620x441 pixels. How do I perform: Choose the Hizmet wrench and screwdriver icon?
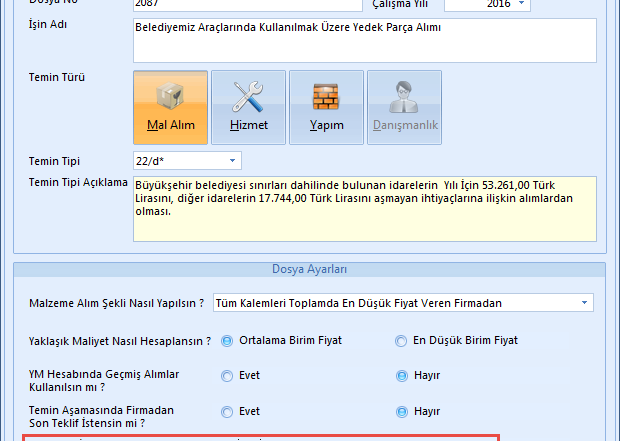tap(248, 97)
